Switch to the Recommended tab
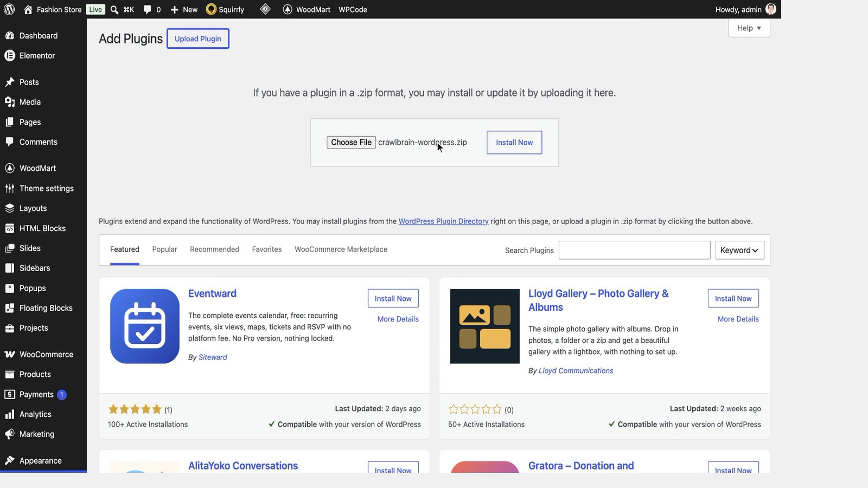The image size is (868, 488). pyautogui.click(x=214, y=249)
